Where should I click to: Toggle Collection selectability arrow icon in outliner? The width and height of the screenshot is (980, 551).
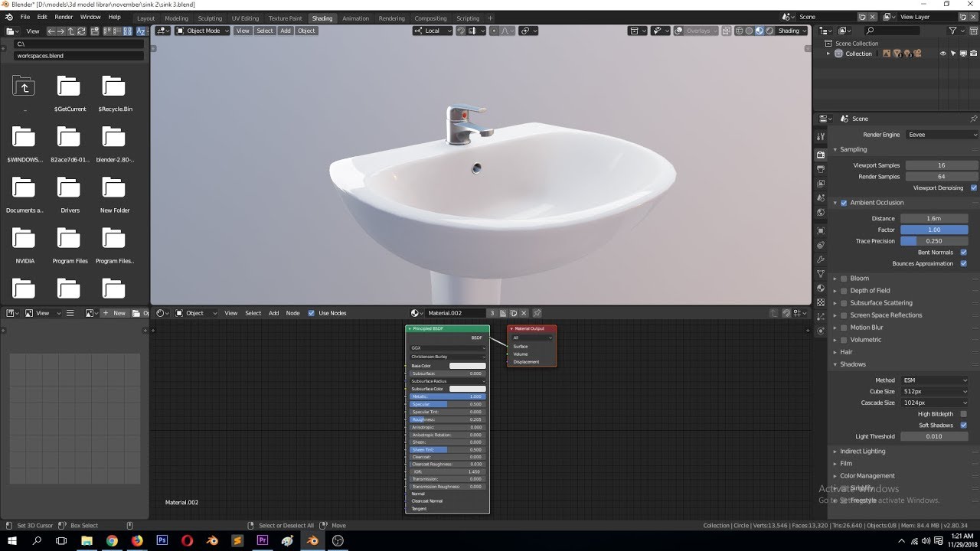(x=953, y=54)
